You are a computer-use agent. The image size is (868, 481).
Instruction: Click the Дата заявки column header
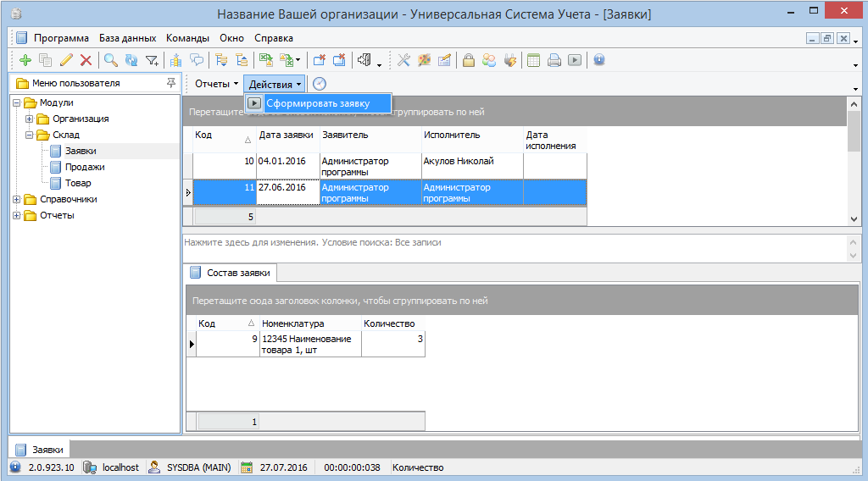[287, 135]
